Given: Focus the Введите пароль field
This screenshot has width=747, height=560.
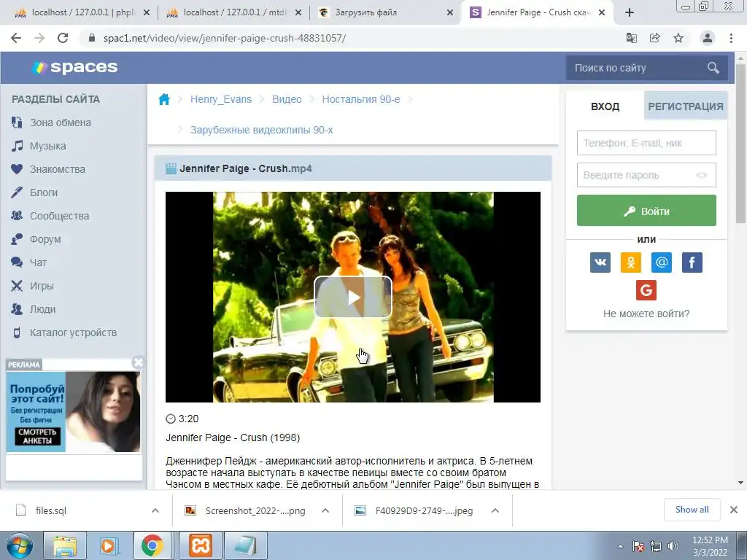Looking at the screenshot, I should click(646, 175).
